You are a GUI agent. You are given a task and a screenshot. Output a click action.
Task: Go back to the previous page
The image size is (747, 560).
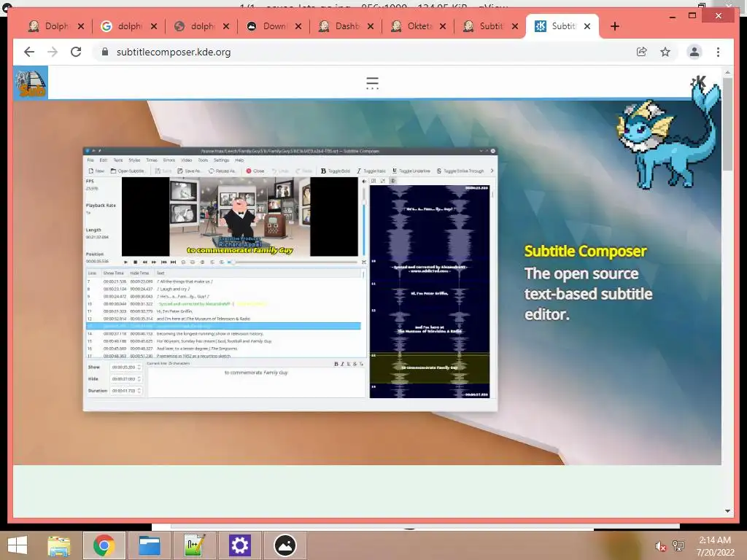pos(29,52)
